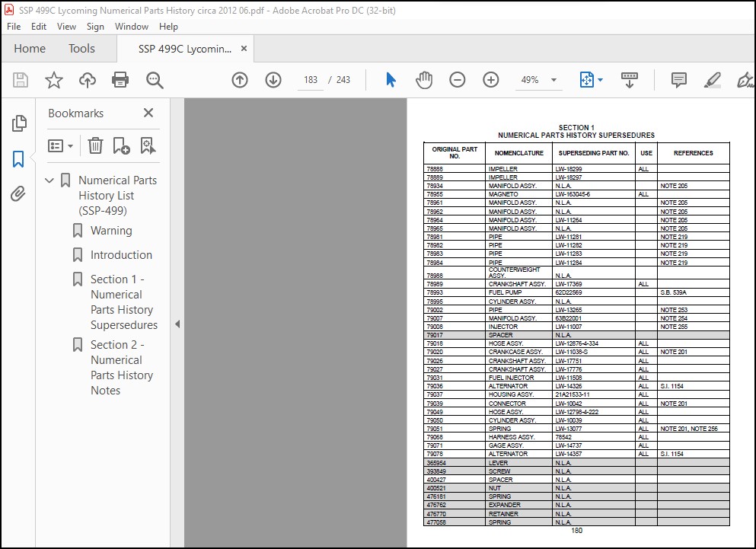Close the Bookmarks panel

[148, 113]
